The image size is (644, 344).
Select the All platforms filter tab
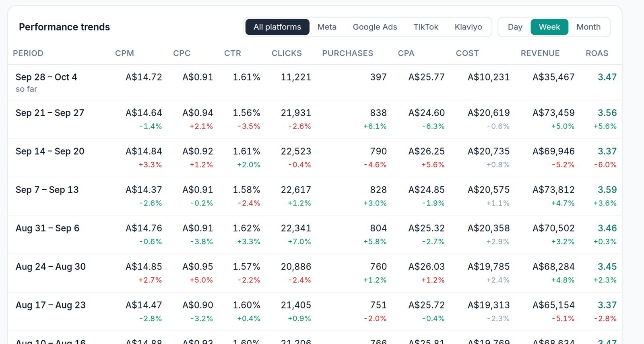[x=277, y=27]
